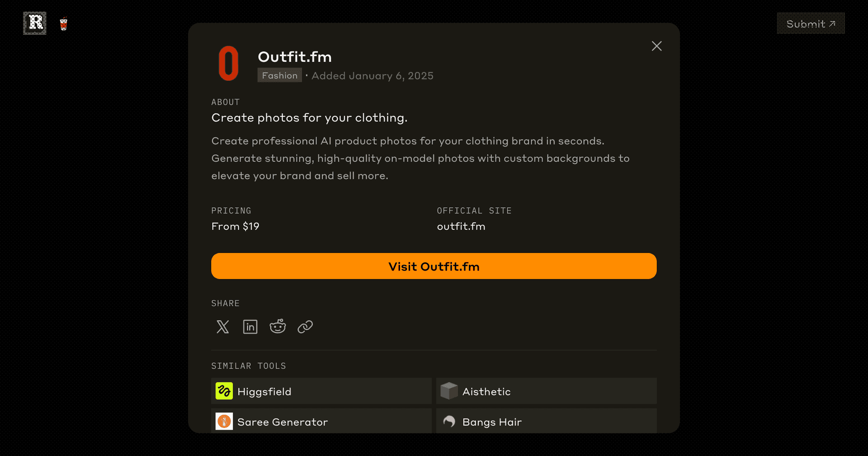The width and height of the screenshot is (868, 456).
Task: Click the Bangs Hair icon
Action: pos(449,421)
